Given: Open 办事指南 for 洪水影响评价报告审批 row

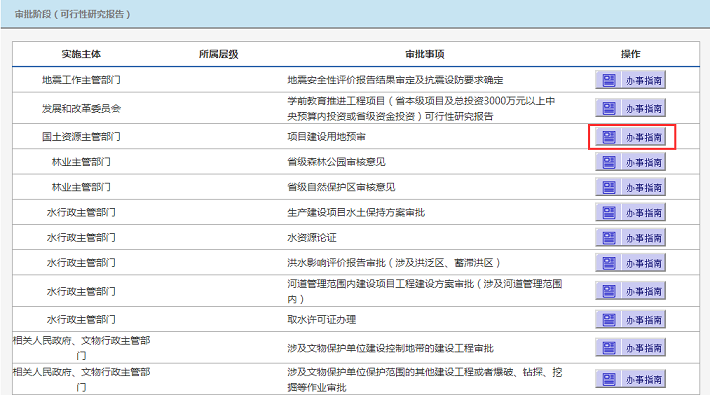Looking at the screenshot, I should 630,263.
